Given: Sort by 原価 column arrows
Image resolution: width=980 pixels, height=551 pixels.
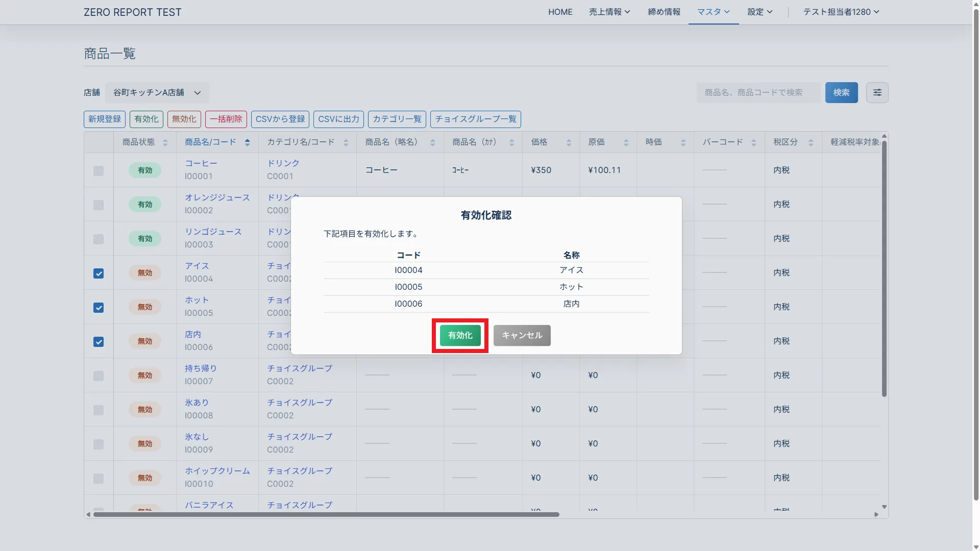Looking at the screenshot, I should pyautogui.click(x=626, y=142).
